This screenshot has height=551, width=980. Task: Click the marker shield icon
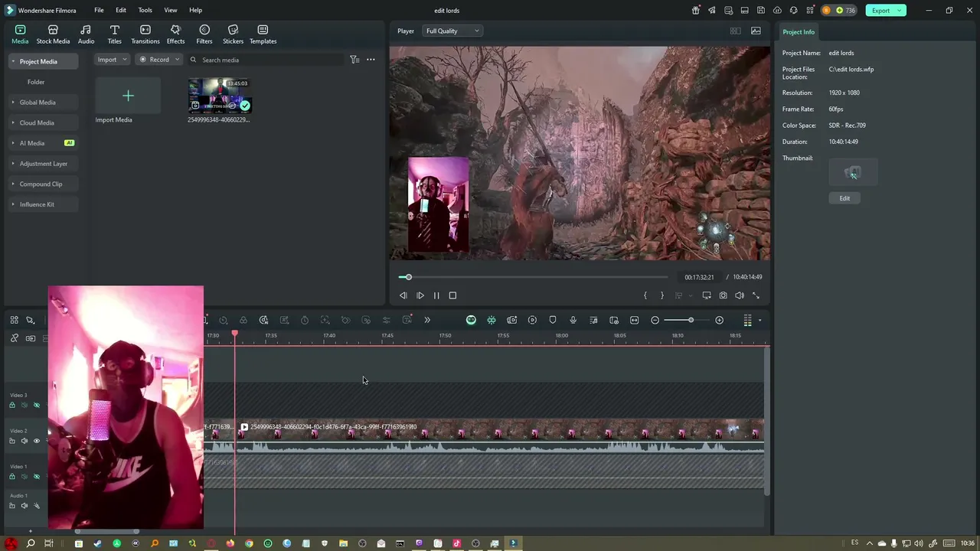(x=553, y=320)
